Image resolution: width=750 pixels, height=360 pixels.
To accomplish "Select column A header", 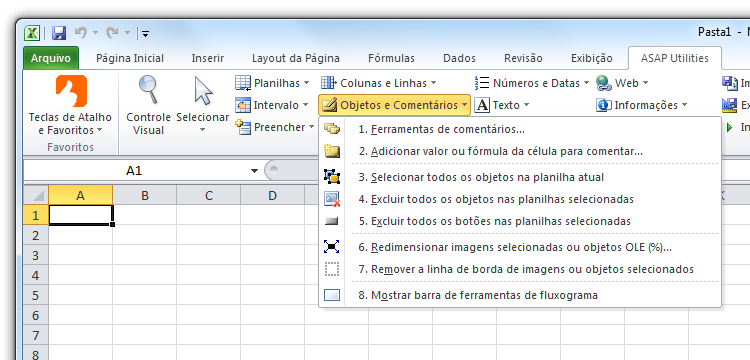I will 80,195.
